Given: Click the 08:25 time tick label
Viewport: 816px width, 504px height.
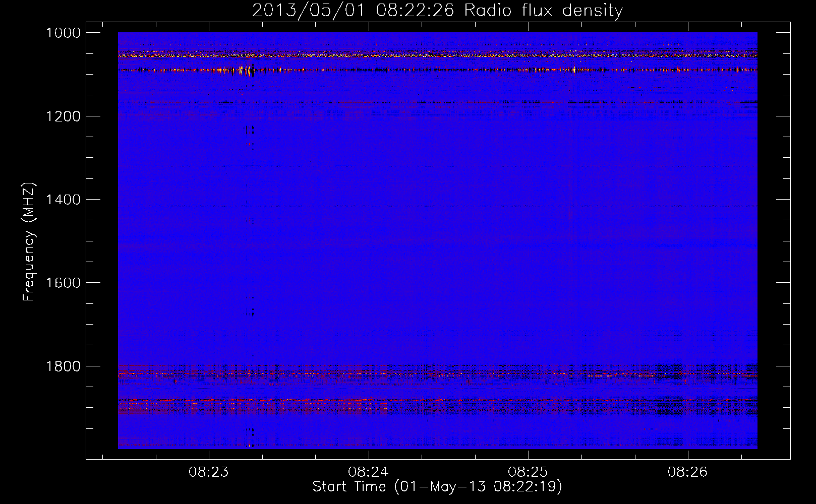Looking at the screenshot, I should point(528,472).
